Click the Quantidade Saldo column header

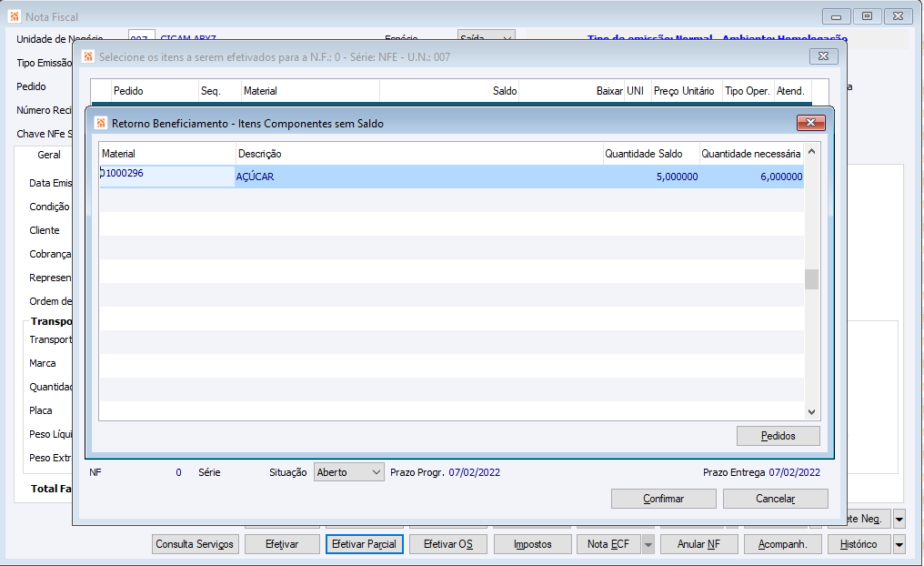pyautogui.click(x=651, y=154)
